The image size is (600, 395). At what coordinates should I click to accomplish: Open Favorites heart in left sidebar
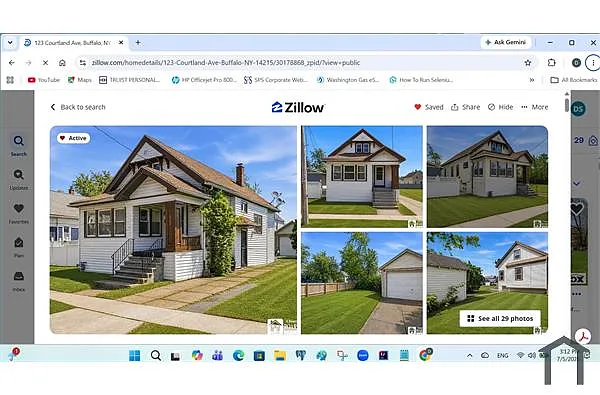tap(18, 213)
